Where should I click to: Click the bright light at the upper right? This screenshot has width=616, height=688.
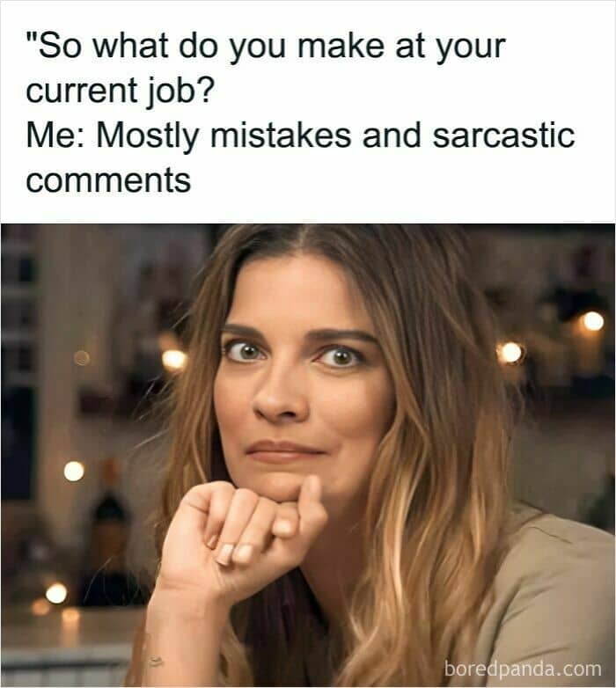click(593, 321)
